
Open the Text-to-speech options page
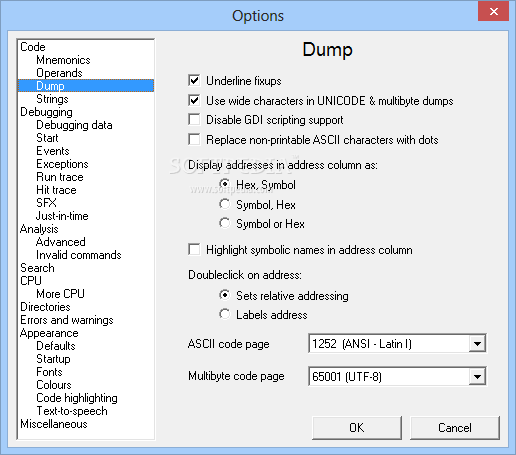[72, 411]
